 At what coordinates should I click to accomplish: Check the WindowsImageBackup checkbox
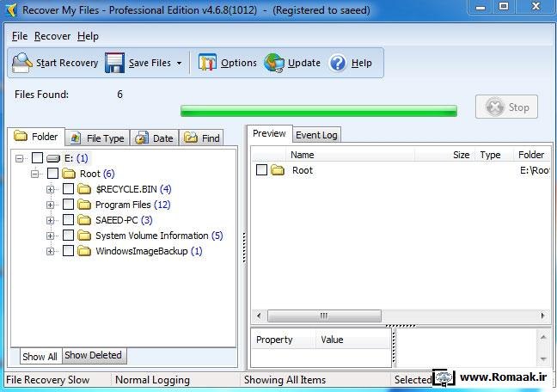tap(68, 251)
